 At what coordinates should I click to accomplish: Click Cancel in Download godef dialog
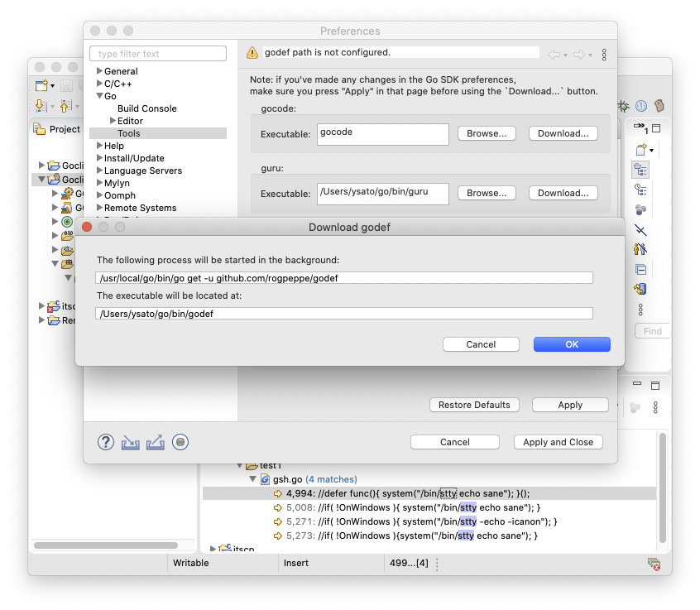click(x=481, y=344)
